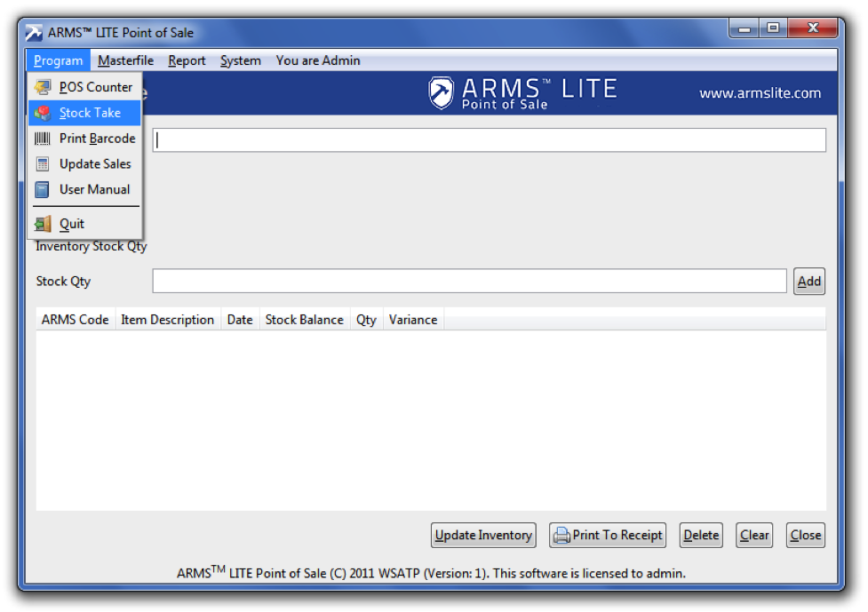
Task: Click the Delete button
Action: (701, 535)
